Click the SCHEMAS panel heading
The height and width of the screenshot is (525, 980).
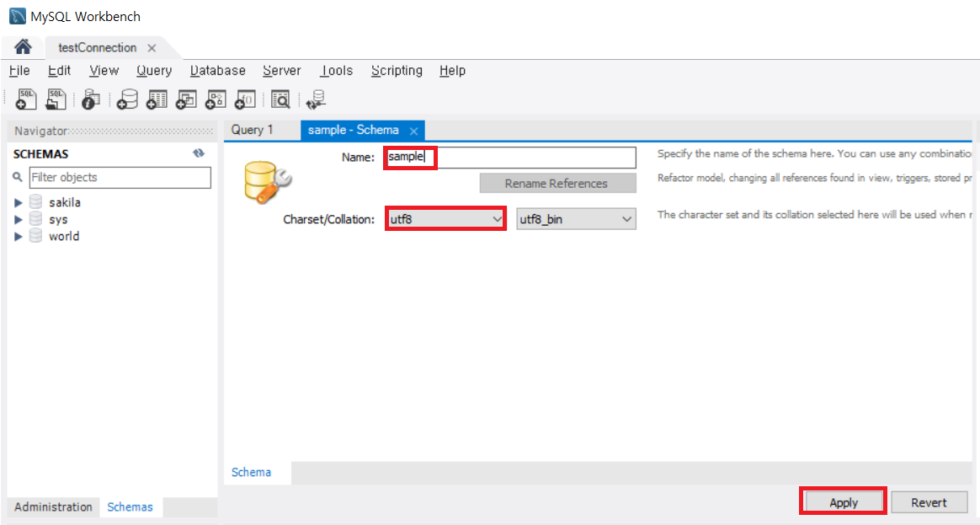click(x=40, y=154)
